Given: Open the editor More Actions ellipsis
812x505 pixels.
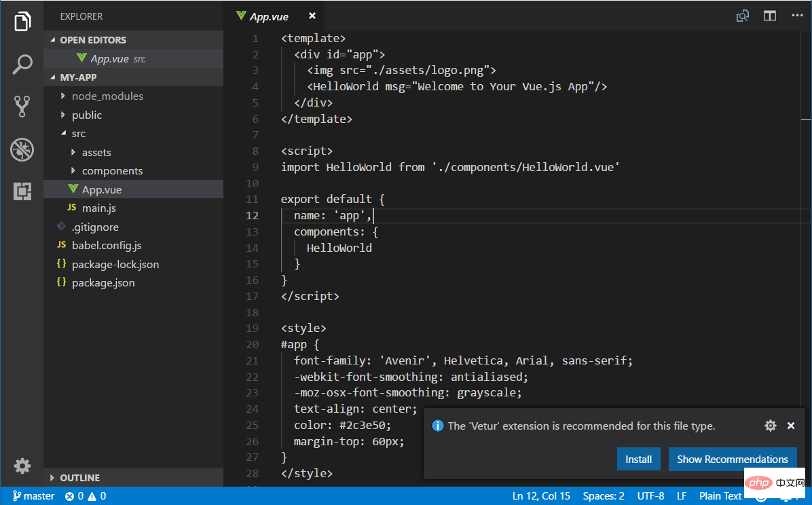Looking at the screenshot, I should 796,16.
